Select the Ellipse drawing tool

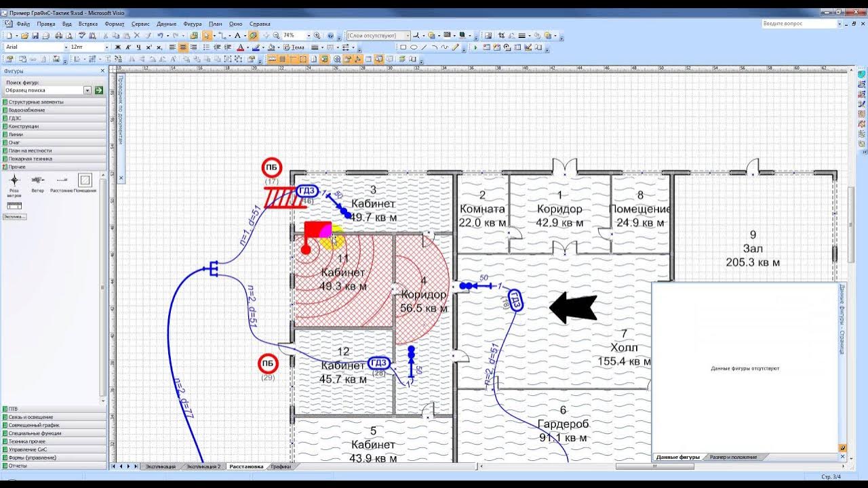pos(413,47)
